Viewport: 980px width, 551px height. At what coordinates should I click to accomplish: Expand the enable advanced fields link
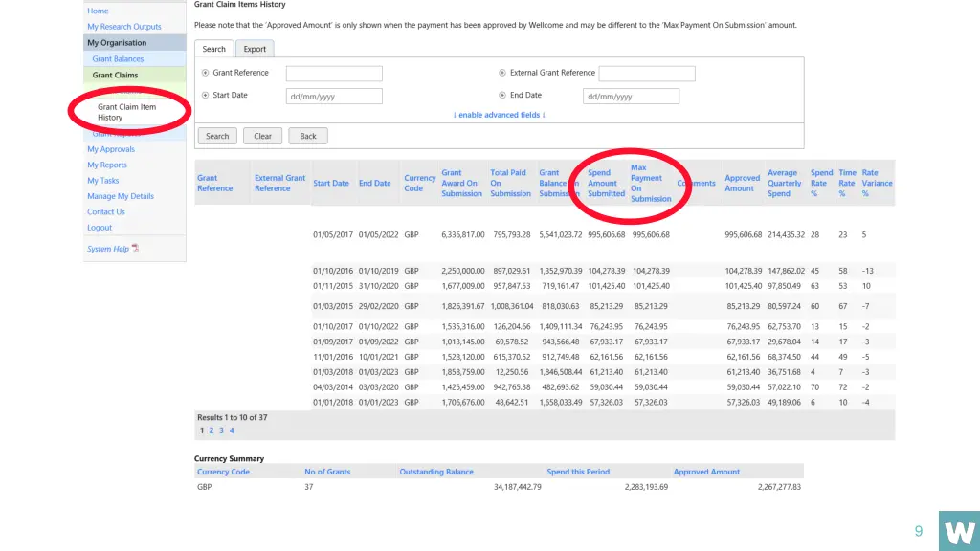499,115
